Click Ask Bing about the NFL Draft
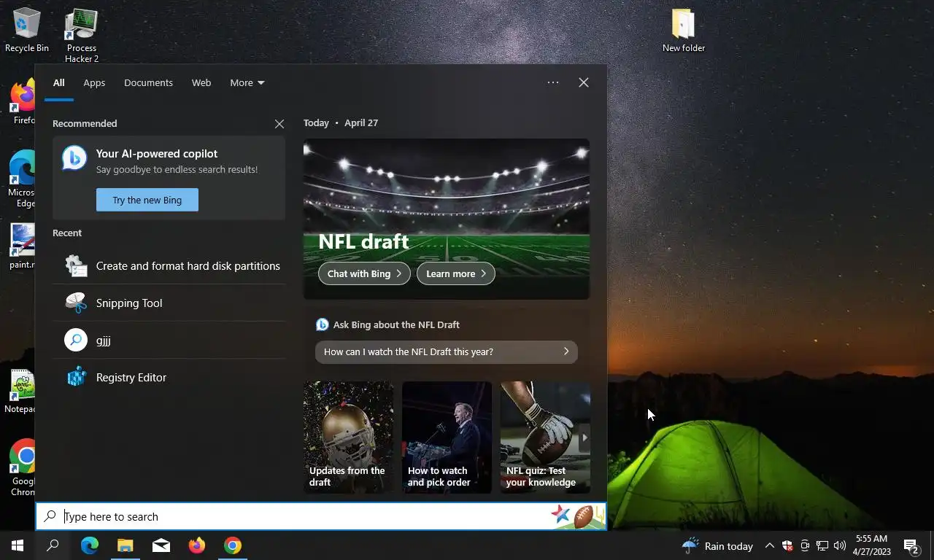The height and width of the screenshot is (560, 934). (396, 324)
